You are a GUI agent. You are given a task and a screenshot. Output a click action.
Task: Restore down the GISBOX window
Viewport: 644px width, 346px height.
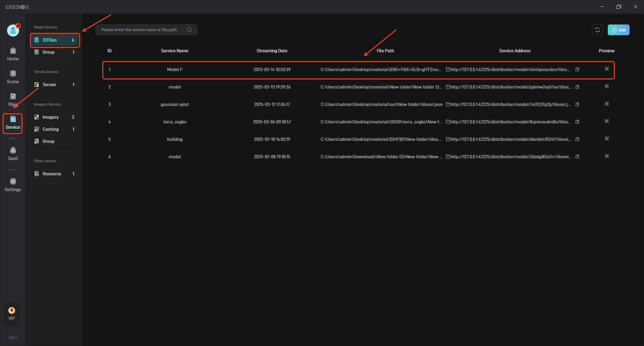point(619,7)
